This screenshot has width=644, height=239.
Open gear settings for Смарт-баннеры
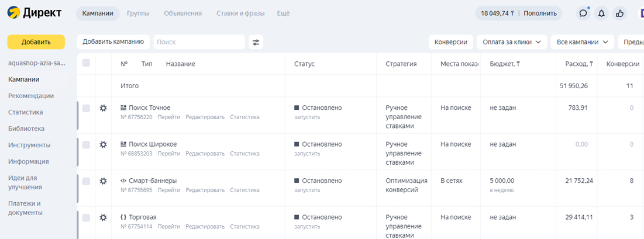click(x=103, y=181)
